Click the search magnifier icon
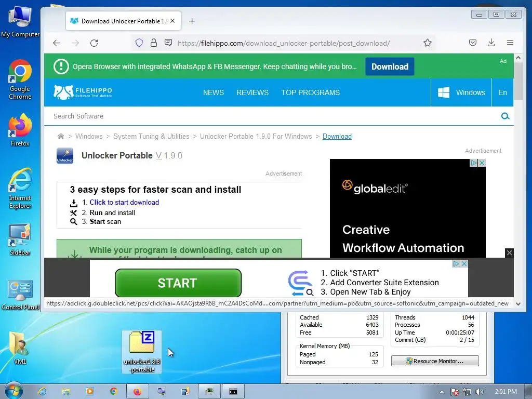 [505, 116]
